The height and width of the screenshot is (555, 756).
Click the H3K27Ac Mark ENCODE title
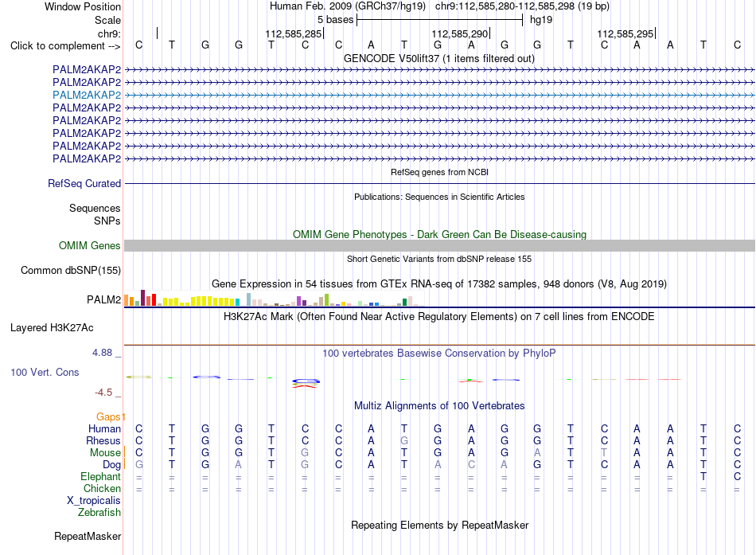click(439, 317)
